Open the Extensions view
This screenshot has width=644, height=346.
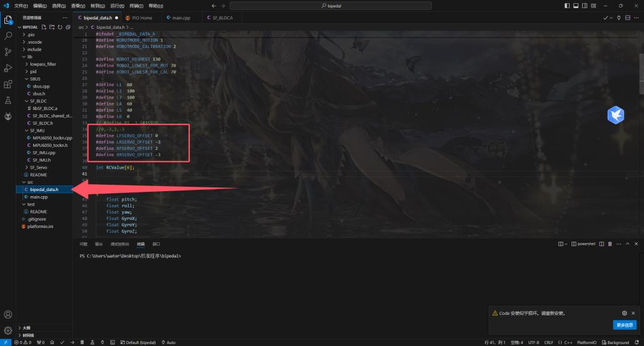(x=8, y=84)
